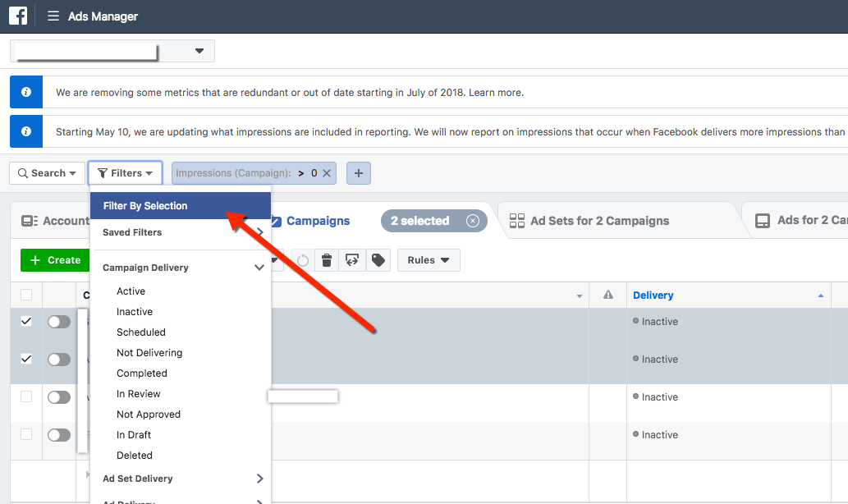Open the campaign name column dropdown arrow

click(x=580, y=296)
